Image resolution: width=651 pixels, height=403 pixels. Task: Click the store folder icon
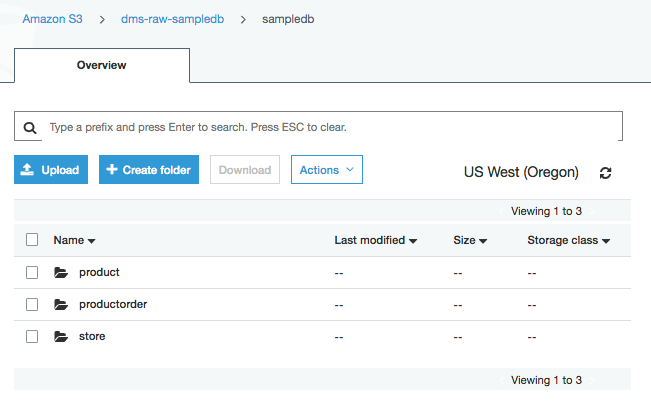coord(61,336)
